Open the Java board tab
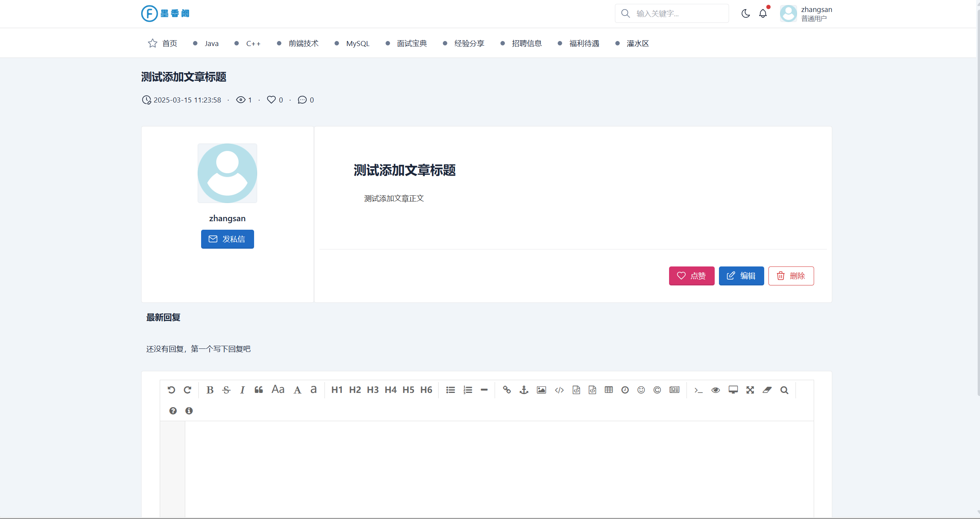The height and width of the screenshot is (519, 980). click(211, 43)
